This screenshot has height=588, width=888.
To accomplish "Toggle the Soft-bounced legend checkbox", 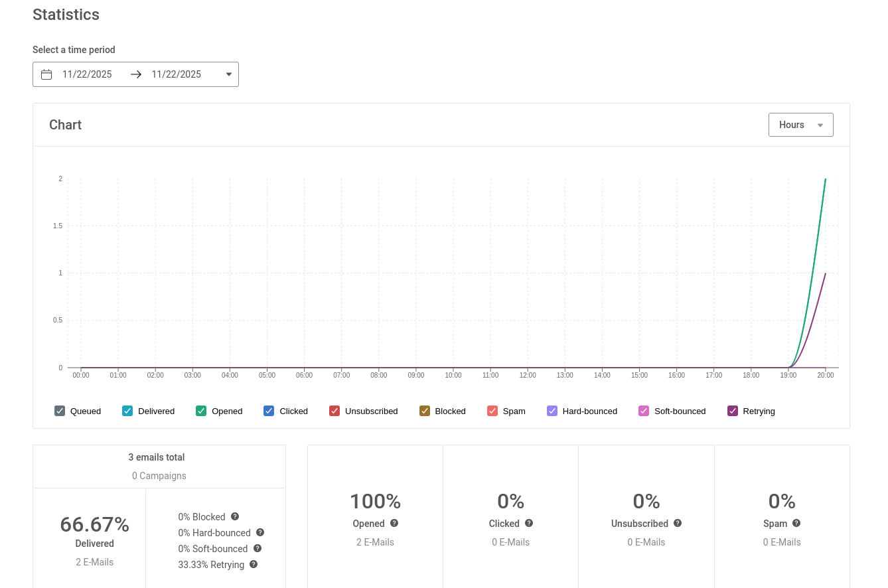I will (644, 411).
